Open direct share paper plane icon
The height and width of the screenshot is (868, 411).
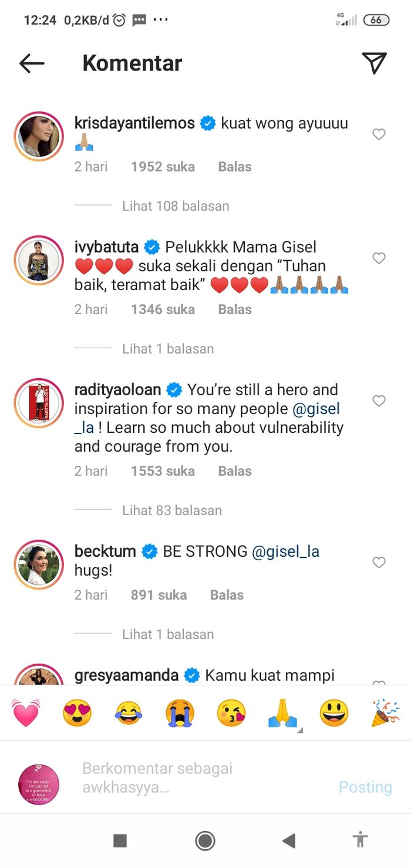(374, 63)
